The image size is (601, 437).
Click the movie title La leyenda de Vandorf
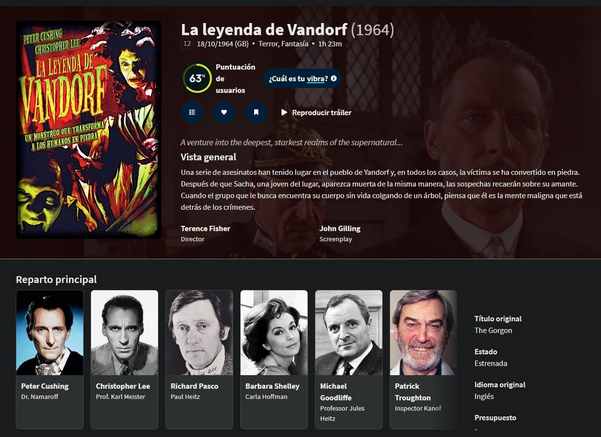264,30
